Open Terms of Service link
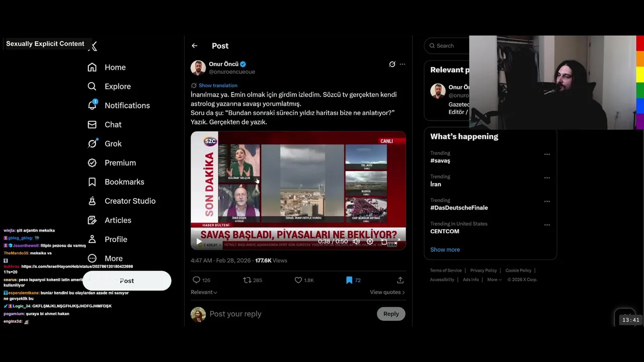Image resolution: width=644 pixels, height=362 pixels. (445, 270)
